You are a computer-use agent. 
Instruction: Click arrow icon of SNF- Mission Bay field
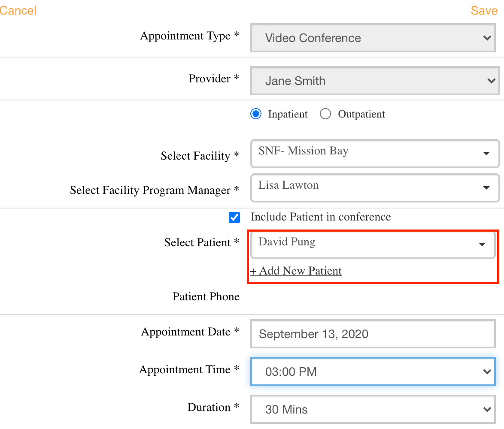pos(486,153)
